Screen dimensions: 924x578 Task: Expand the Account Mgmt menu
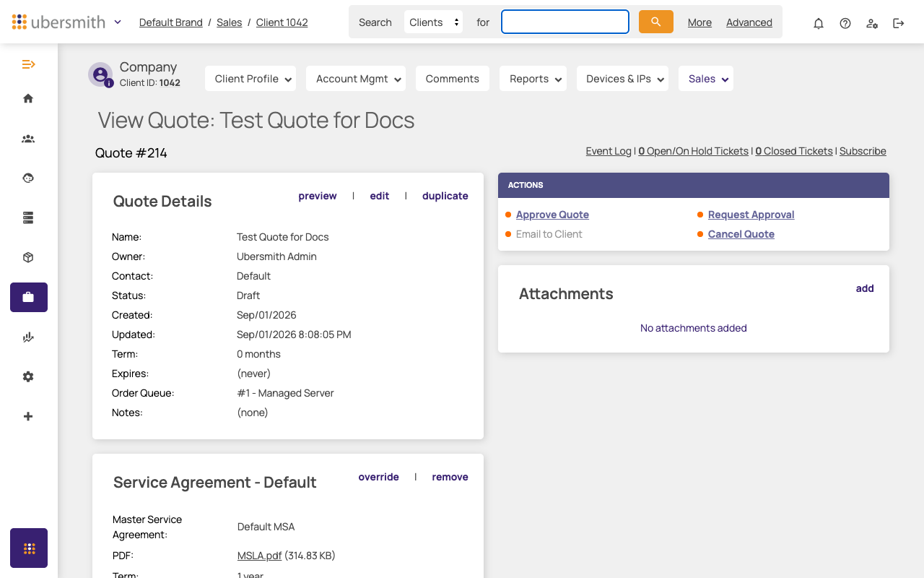[x=356, y=79]
